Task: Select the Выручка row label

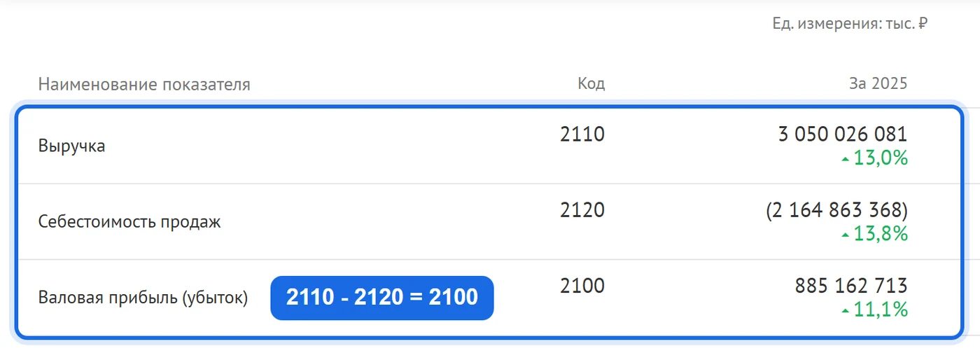Action: 72,147
